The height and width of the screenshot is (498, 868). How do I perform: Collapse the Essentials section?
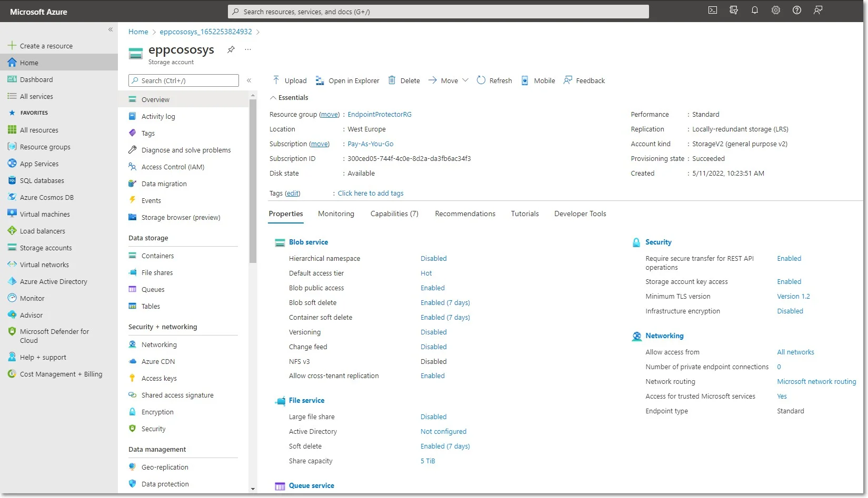pos(273,98)
